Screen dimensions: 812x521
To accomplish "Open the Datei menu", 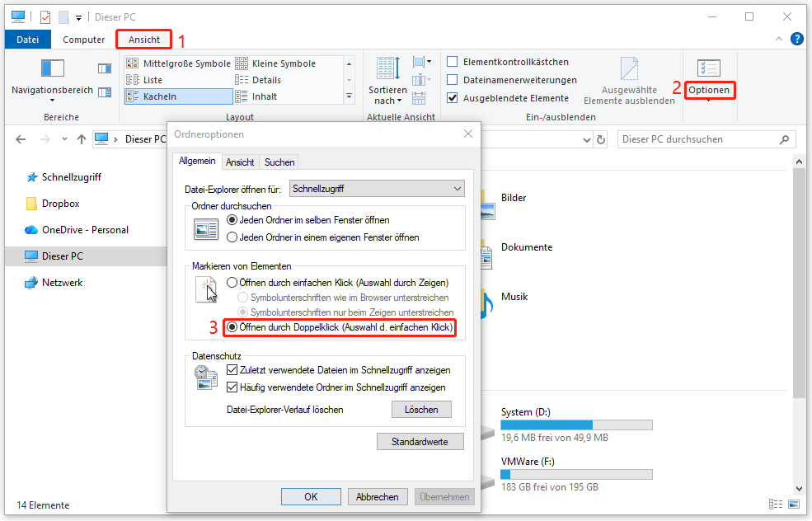I will click(28, 40).
